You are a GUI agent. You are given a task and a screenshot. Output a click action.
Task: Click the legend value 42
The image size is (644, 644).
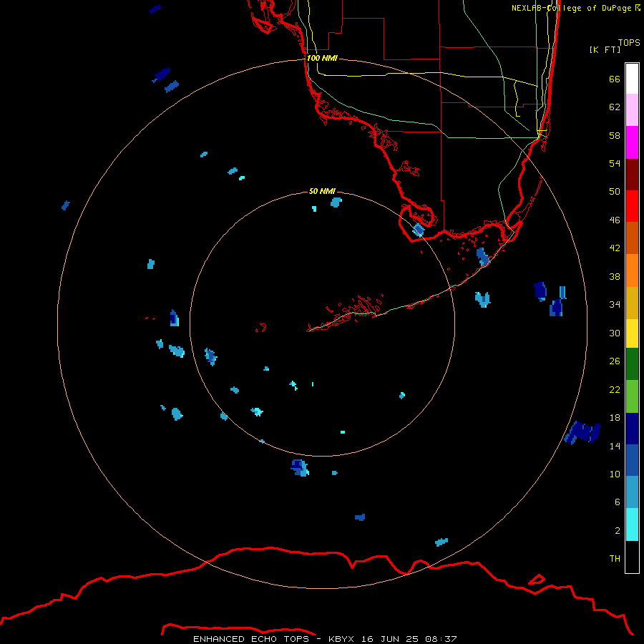[x=615, y=248]
